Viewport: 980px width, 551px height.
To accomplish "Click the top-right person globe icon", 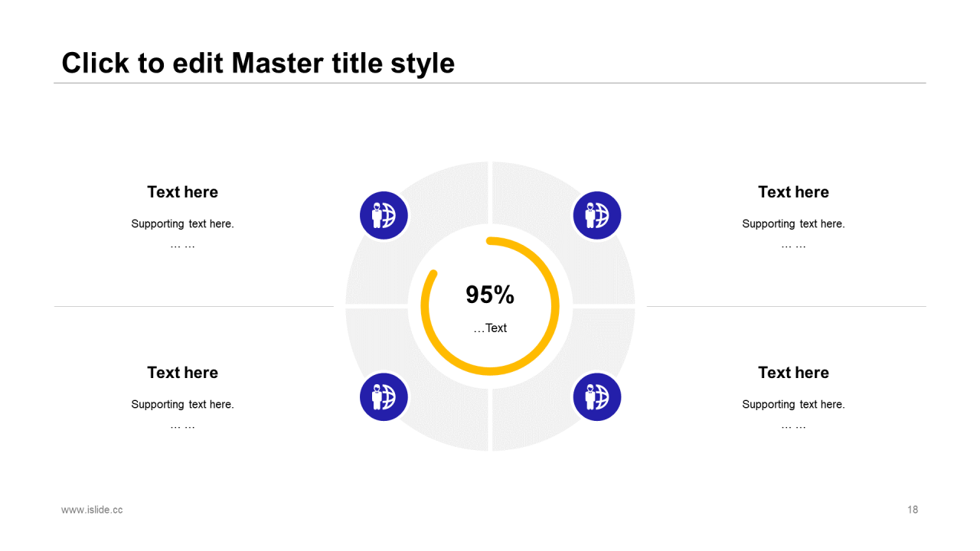I will tap(596, 215).
